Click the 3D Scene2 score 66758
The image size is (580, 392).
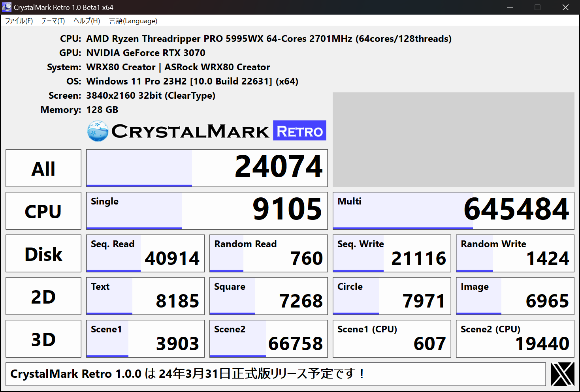[x=269, y=339]
